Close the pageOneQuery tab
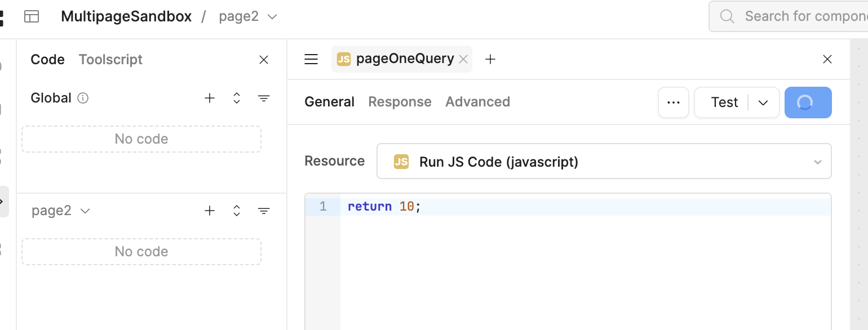Screen dimensions: 868x330 click(463, 59)
